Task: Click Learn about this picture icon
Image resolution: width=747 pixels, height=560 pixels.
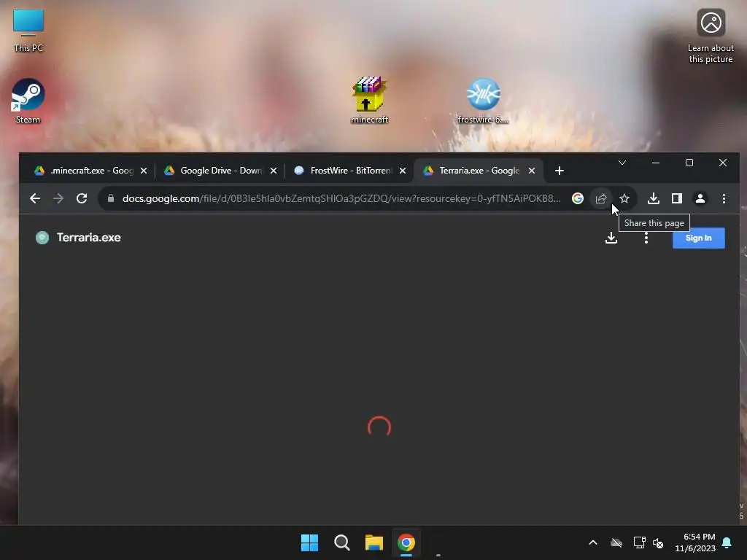Action: point(711,36)
